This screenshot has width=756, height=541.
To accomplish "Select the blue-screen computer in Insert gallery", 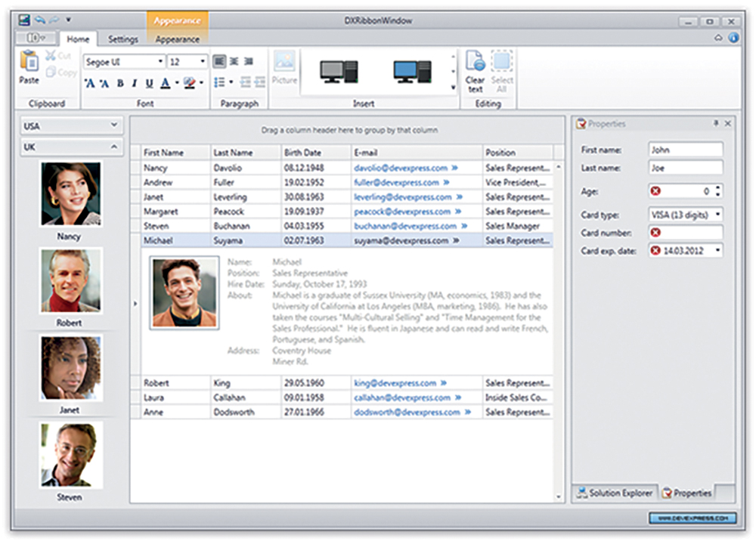I will point(411,72).
